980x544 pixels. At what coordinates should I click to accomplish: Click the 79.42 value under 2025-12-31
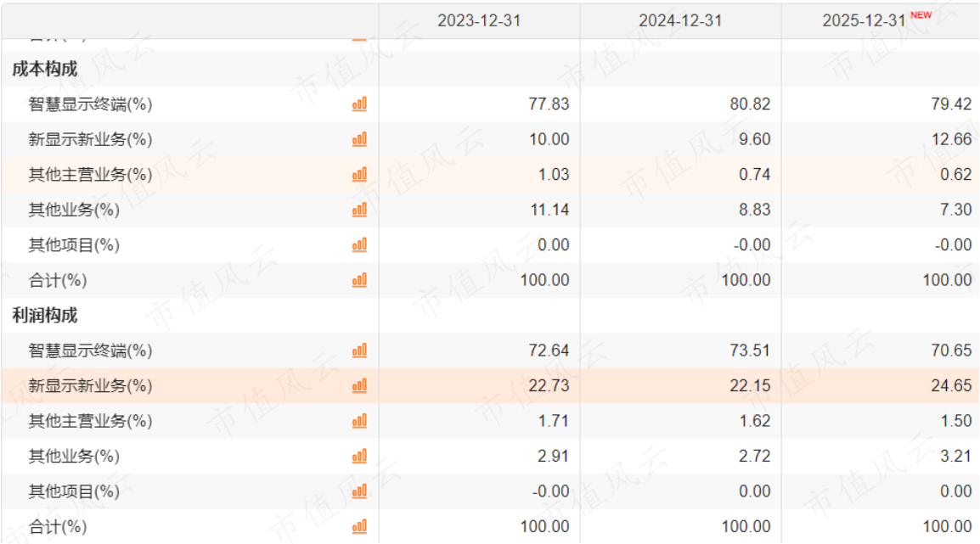click(x=951, y=104)
